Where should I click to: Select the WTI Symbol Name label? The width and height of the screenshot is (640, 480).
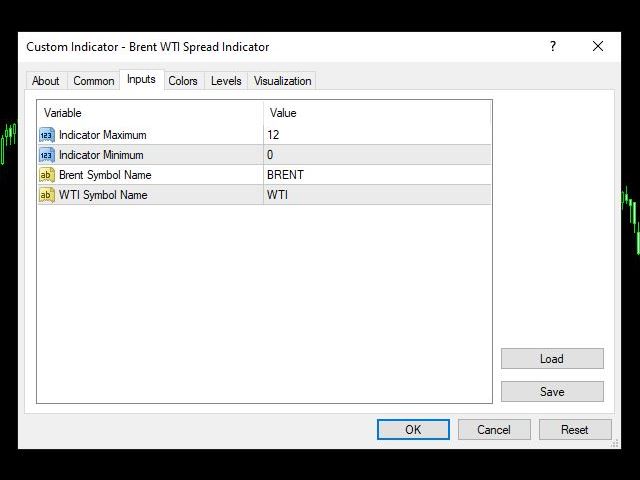(x=103, y=195)
